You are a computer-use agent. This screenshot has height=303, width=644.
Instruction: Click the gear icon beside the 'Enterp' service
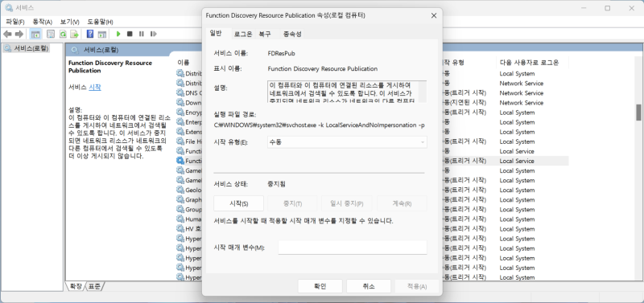point(180,122)
